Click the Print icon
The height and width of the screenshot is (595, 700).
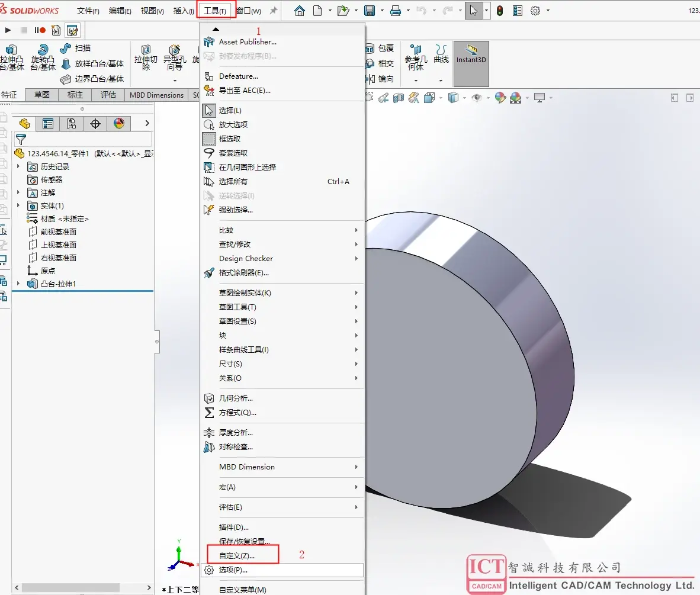click(x=396, y=11)
